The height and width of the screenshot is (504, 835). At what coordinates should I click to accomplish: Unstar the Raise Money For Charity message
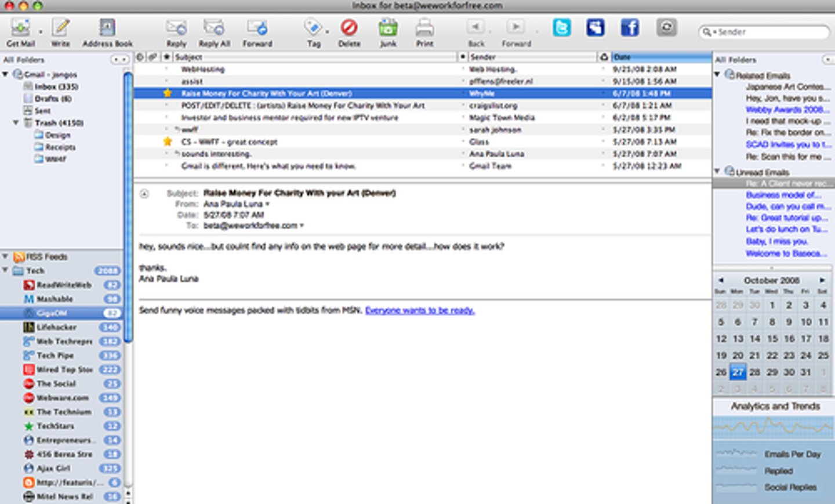[x=168, y=93]
